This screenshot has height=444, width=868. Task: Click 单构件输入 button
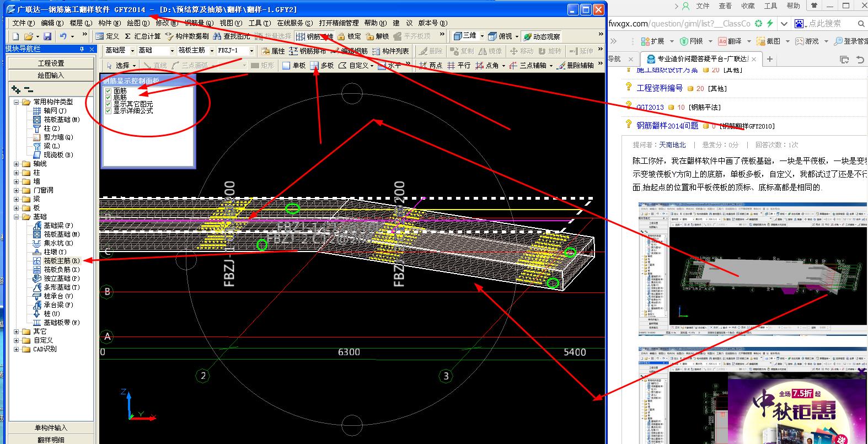(51, 427)
